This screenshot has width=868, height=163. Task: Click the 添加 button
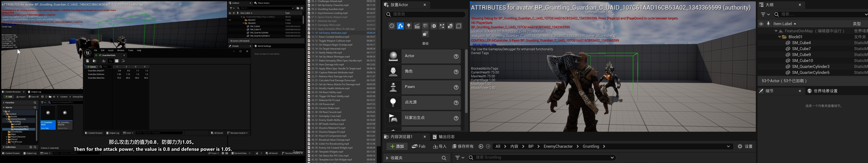pos(397,147)
